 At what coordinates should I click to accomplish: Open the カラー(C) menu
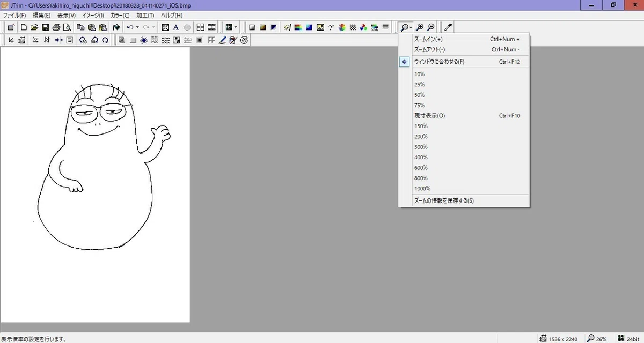[x=120, y=16]
